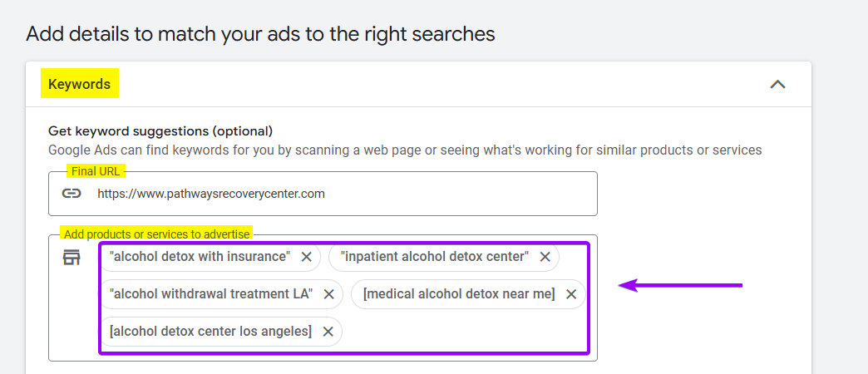Image resolution: width=868 pixels, height=374 pixels.
Task: Click the purple arrow pointing at keywords
Action: (x=680, y=286)
